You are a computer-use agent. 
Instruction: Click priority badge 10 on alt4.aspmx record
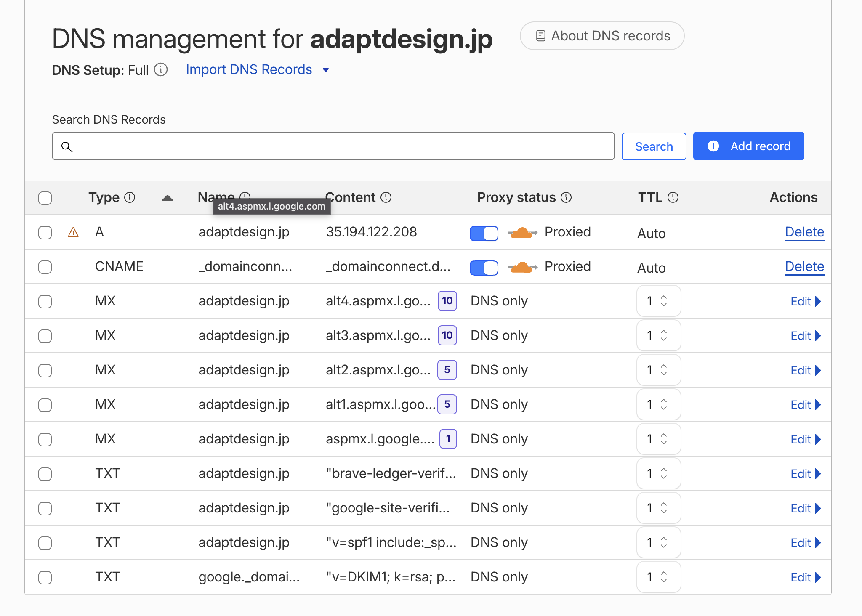point(447,301)
